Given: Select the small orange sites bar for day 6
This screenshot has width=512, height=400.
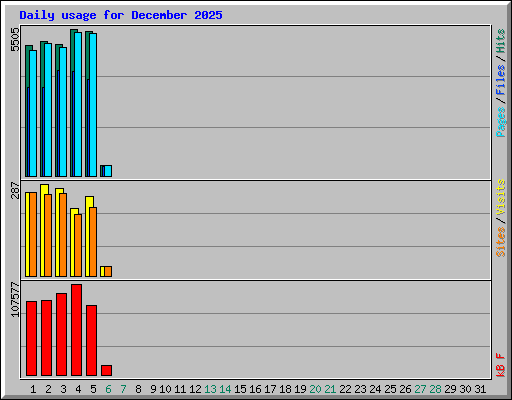Looking at the screenshot, I should tap(108, 271).
